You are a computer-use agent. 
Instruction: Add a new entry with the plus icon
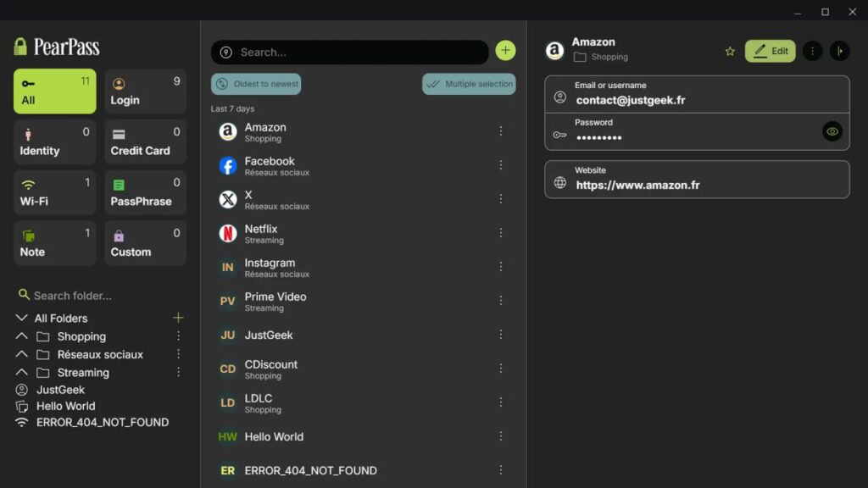click(504, 51)
